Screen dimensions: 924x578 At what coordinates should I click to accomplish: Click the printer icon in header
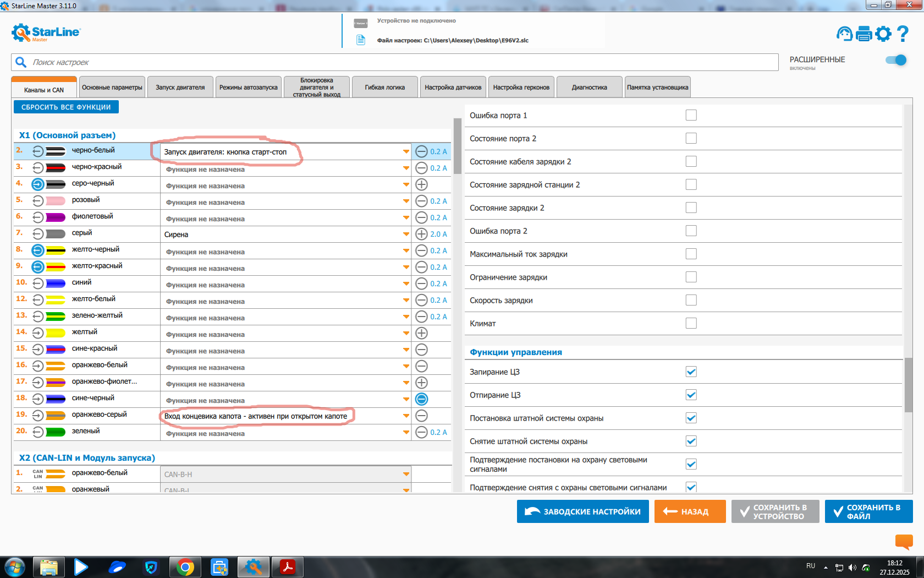point(864,34)
